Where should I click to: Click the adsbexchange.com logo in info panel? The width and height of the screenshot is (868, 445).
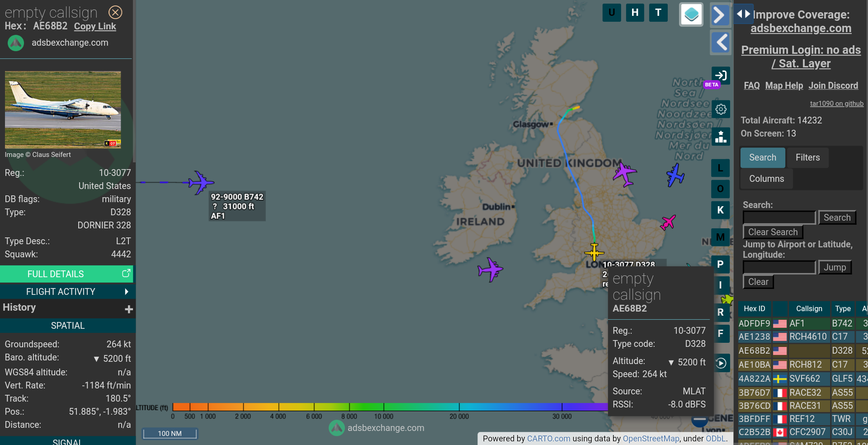(x=16, y=43)
